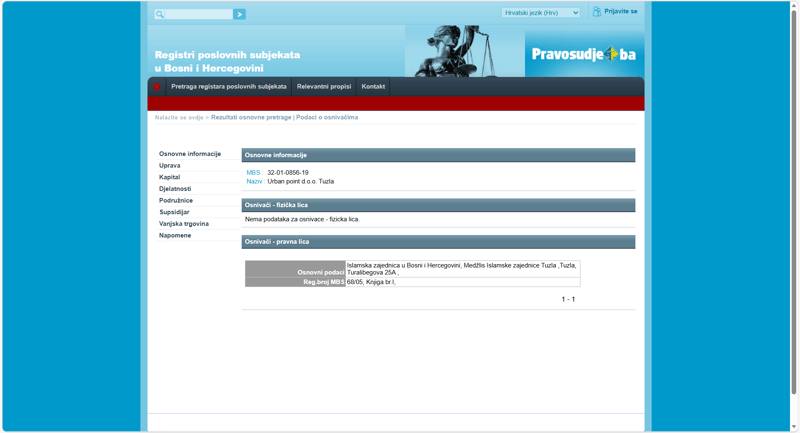Image resolution: width=800 pixels, height=433 pixels.
Task: View Vanjska trgovina sidebar section
Action: (x=184, y=224)
